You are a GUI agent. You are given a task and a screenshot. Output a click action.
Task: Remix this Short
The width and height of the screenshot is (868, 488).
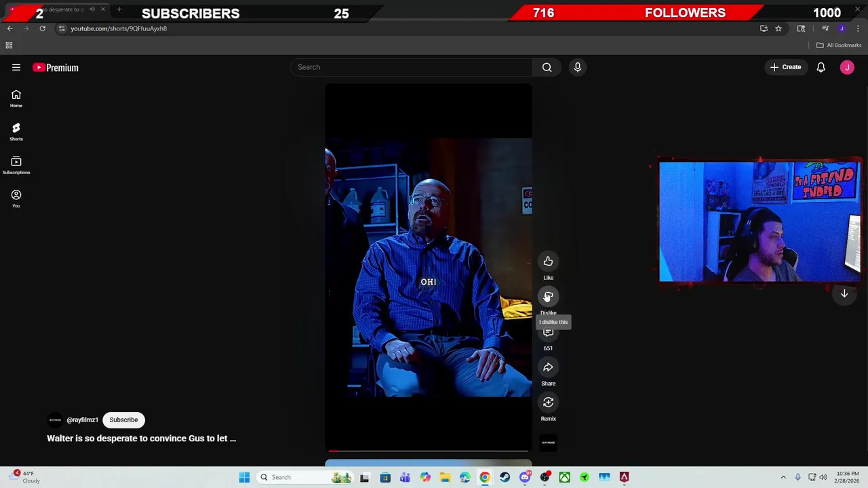[x=548, y=402]
